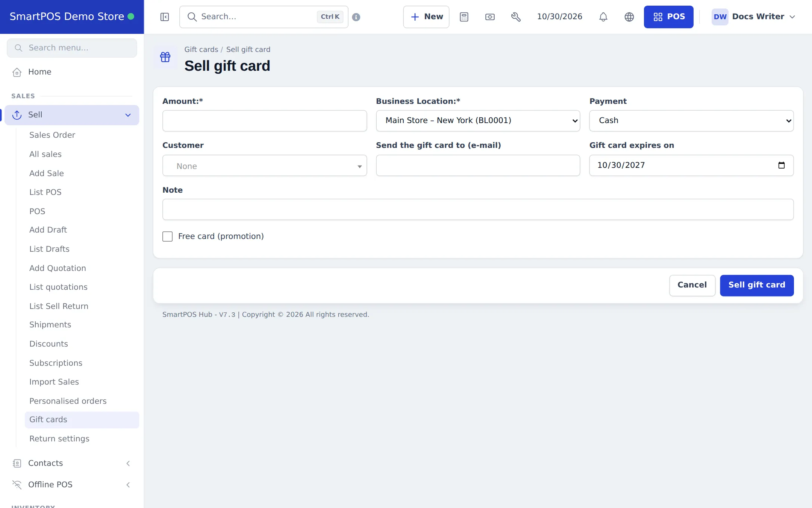This screenshot has width=812, height=508.
Task: Click the Contacts address book icon
Action: [17, 463]
